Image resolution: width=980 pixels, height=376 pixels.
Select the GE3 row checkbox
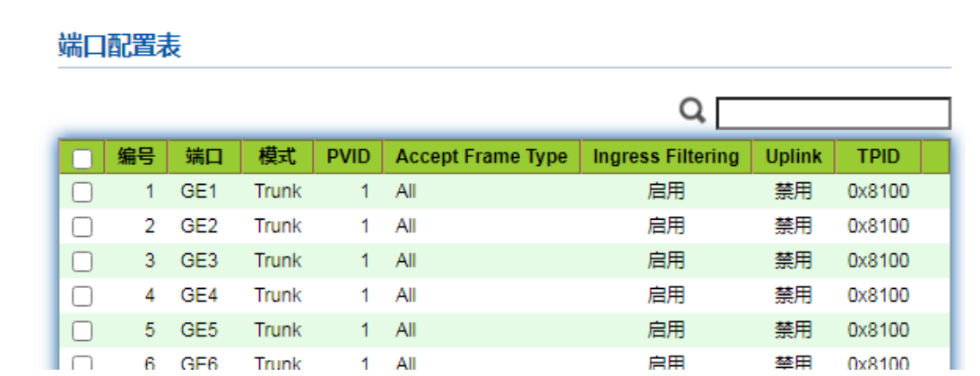(x=82, y=261)
